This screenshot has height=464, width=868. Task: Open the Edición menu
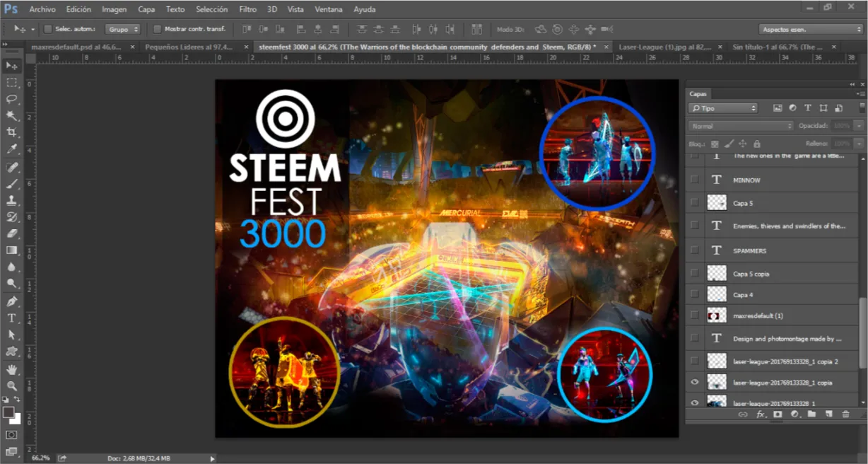point(78,10)
